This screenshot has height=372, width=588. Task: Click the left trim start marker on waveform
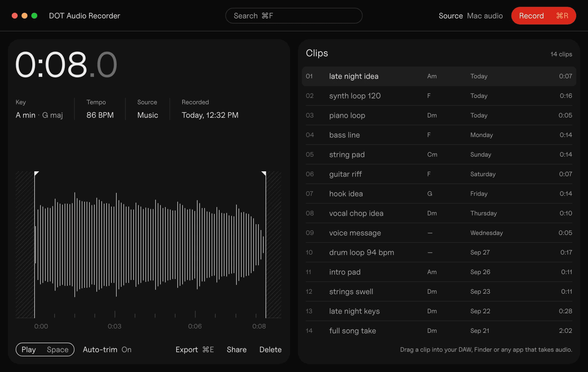click(36, 174)
